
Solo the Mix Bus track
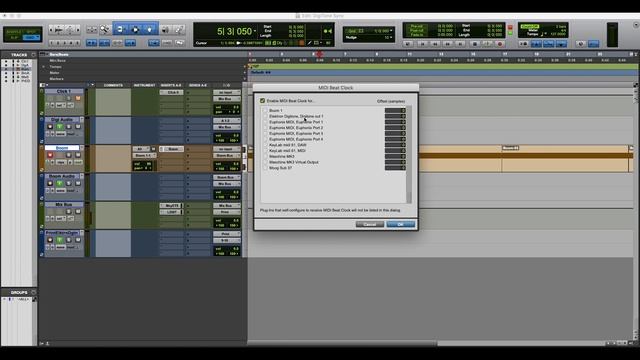(x=69, y=211)
